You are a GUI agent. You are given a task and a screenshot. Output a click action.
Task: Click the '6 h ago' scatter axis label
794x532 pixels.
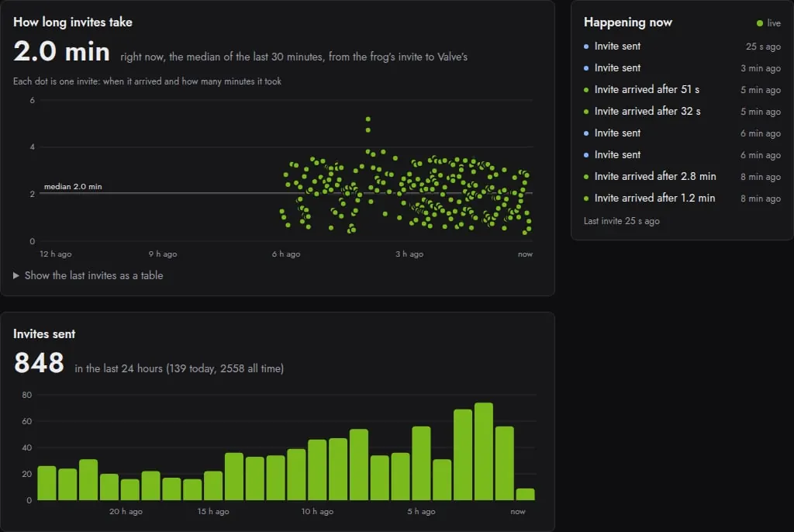tap(286, 254)
